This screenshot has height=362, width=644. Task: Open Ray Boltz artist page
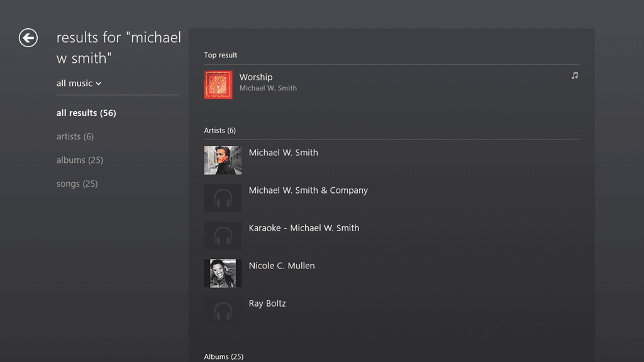point(267,304)
